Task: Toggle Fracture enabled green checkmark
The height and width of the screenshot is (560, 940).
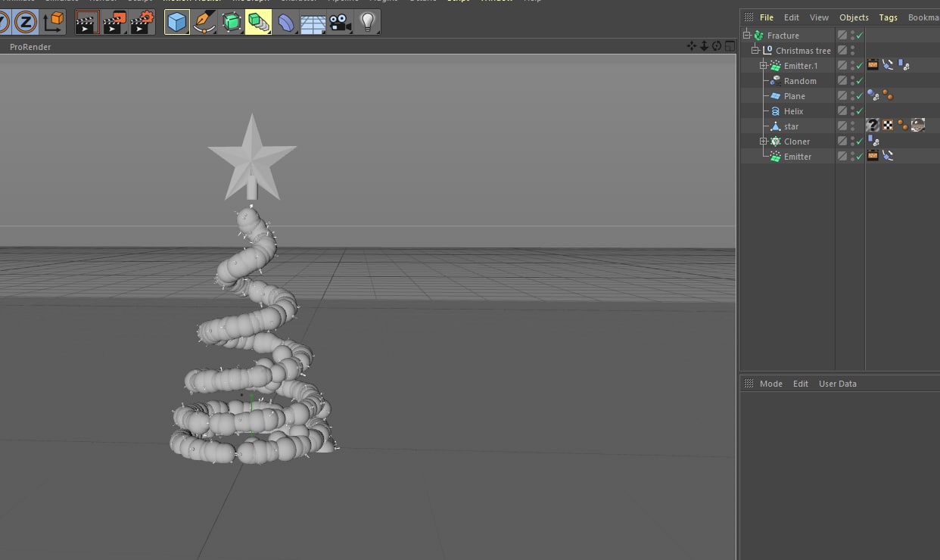Action: point(860,36)
